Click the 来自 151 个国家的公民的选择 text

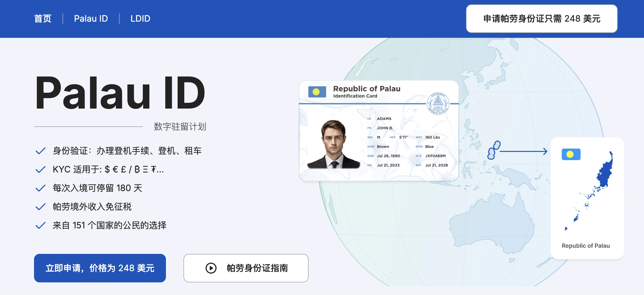point(109,225)
